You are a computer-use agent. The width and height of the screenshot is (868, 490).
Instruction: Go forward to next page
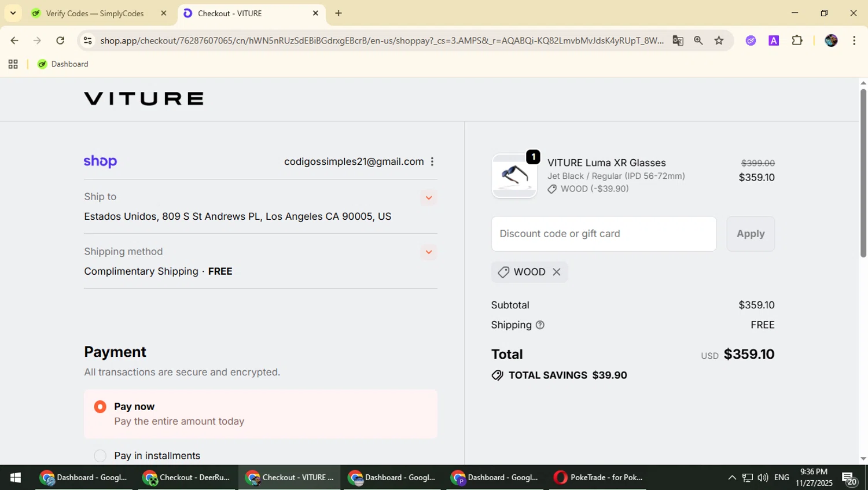click(37, 40)
